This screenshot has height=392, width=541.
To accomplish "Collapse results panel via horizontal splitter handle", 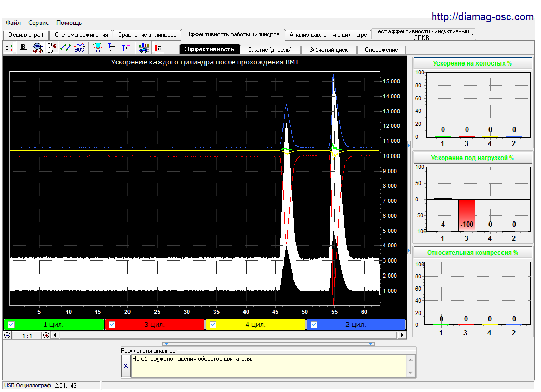I will pos(268,344).
